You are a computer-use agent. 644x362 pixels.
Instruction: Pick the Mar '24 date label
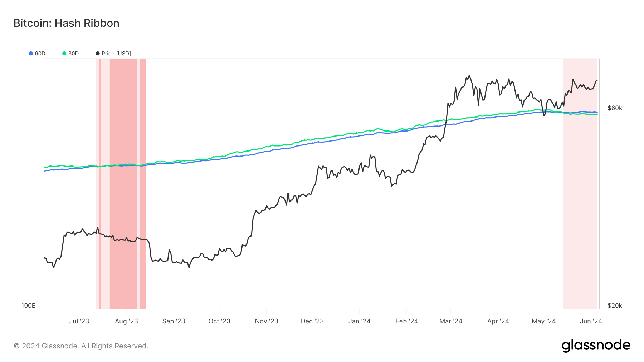[451, 321]
